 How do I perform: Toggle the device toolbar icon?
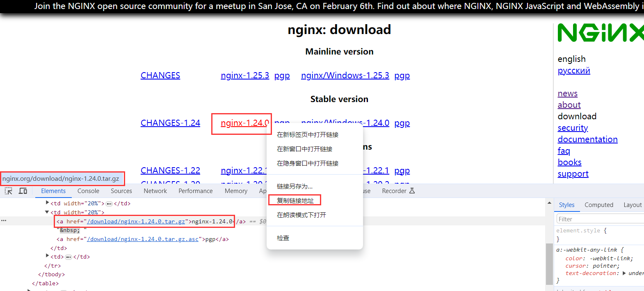23,191
